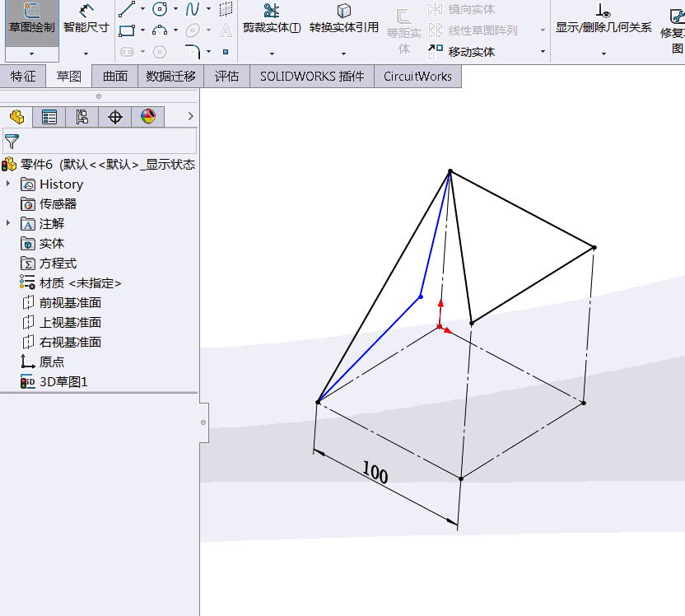Select the 实体 folder in the tree
The height and width of the screenshot is (616, 685).
click(42, 243)
